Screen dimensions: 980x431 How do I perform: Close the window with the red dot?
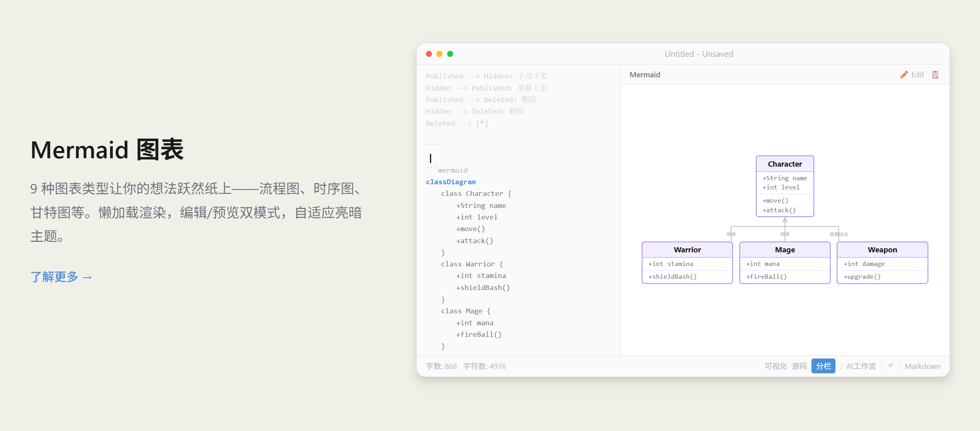pyautogui.click(x=429, y=54)
